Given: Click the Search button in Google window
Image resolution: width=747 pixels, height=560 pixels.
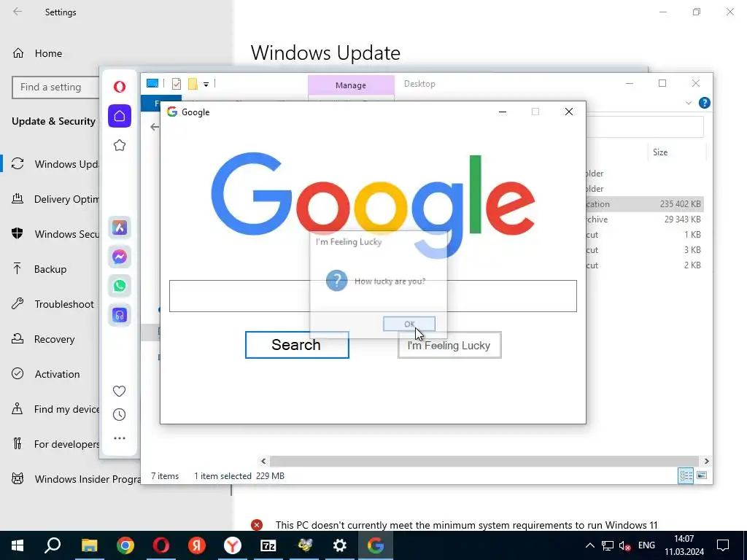Looking at the screenshot, I should click(297, 345).
